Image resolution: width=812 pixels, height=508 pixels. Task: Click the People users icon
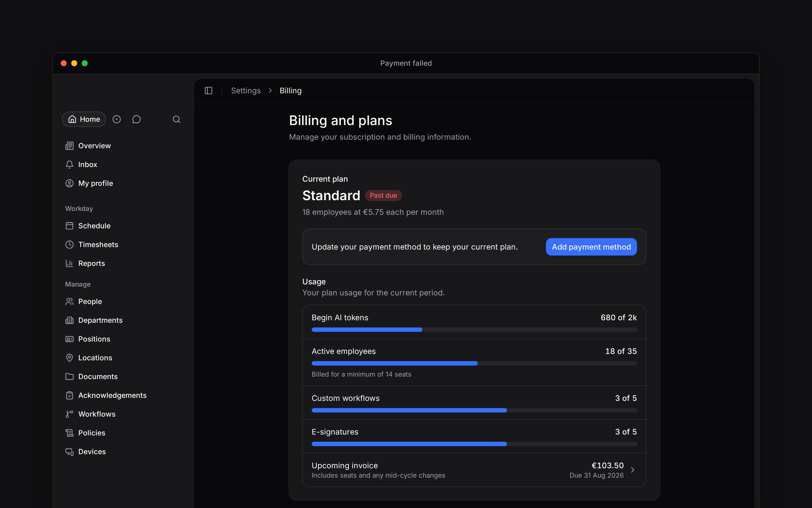70,301
